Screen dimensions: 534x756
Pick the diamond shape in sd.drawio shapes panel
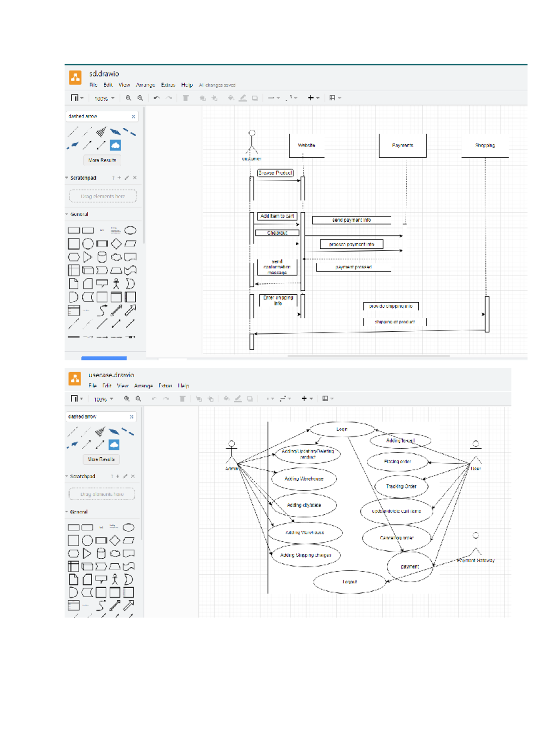(116, 244)
